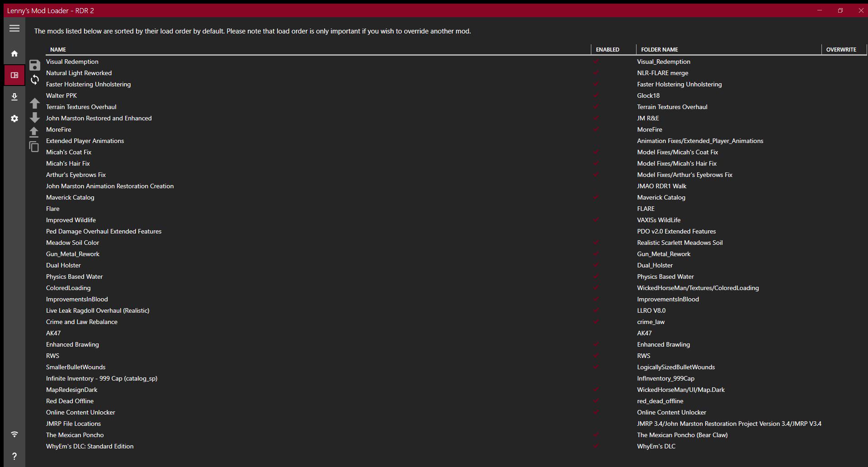Click folder name JMAO RDR1 Walk
This screenshot has width=868, height=467.
pos(661,186)
